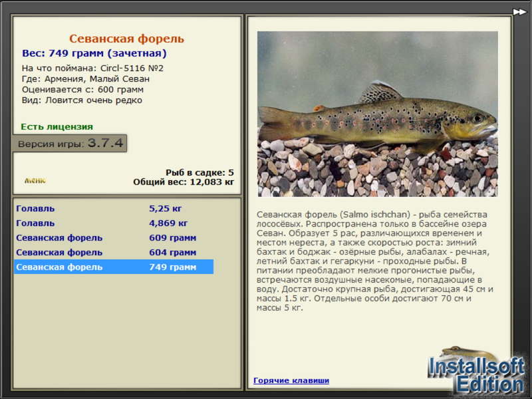Click the green Есть лицензия label
532x399 pixels.
point(57,126)
